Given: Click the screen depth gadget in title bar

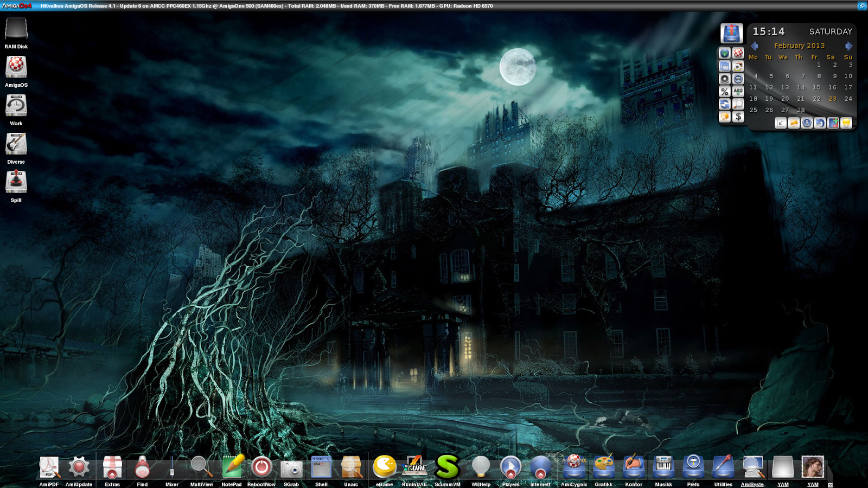Looking at the screenshot, I should (861, 6).
